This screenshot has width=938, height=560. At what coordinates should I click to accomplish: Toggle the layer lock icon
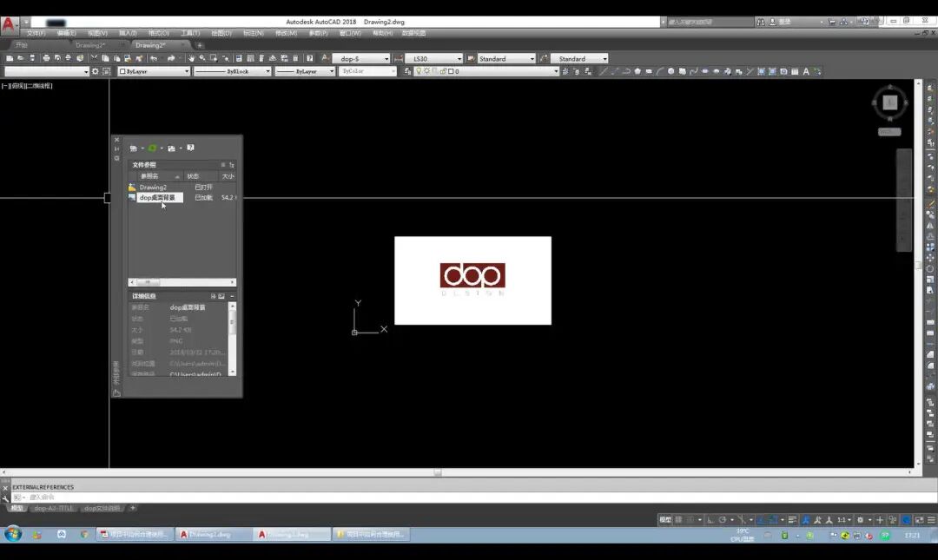[x=443, y=71]
